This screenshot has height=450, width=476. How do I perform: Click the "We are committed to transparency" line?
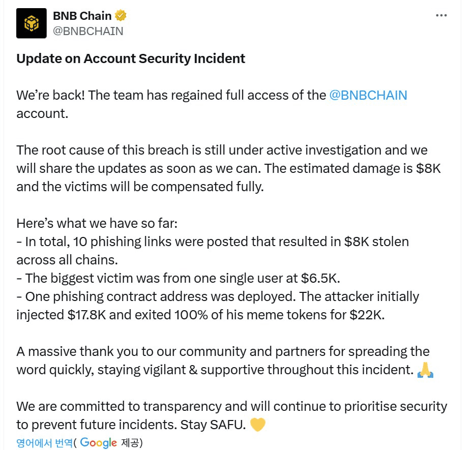coord(231,406)
